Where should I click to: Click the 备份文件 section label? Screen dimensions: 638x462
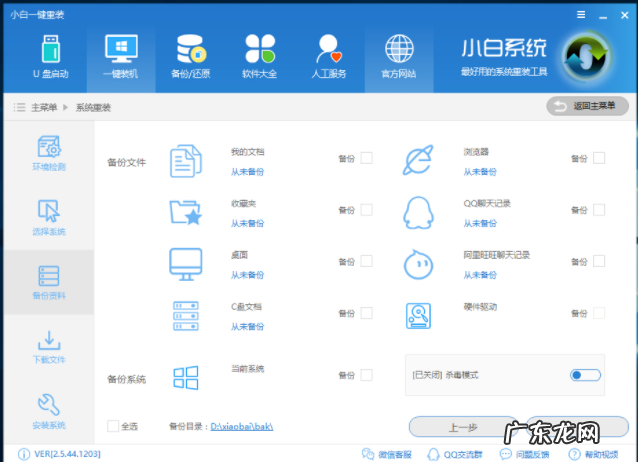127,162
